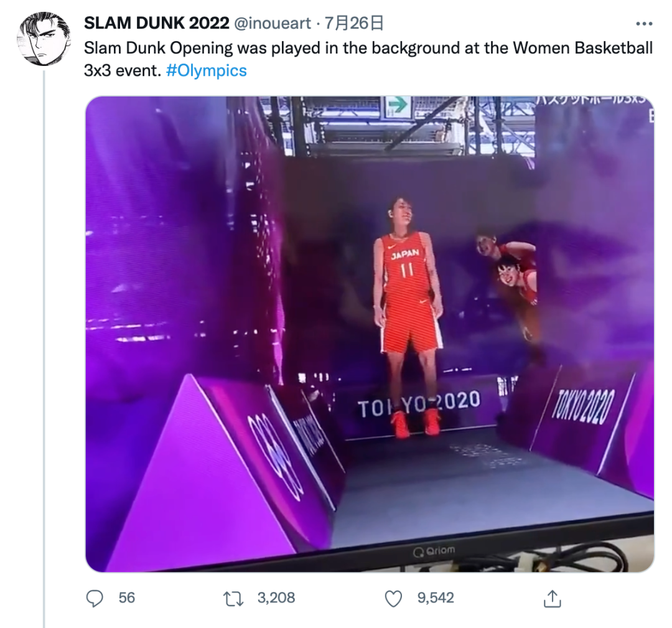Screen dimensions: 672x628
Task: View the 9,542 likes count
Action: (x=436, y=598)
